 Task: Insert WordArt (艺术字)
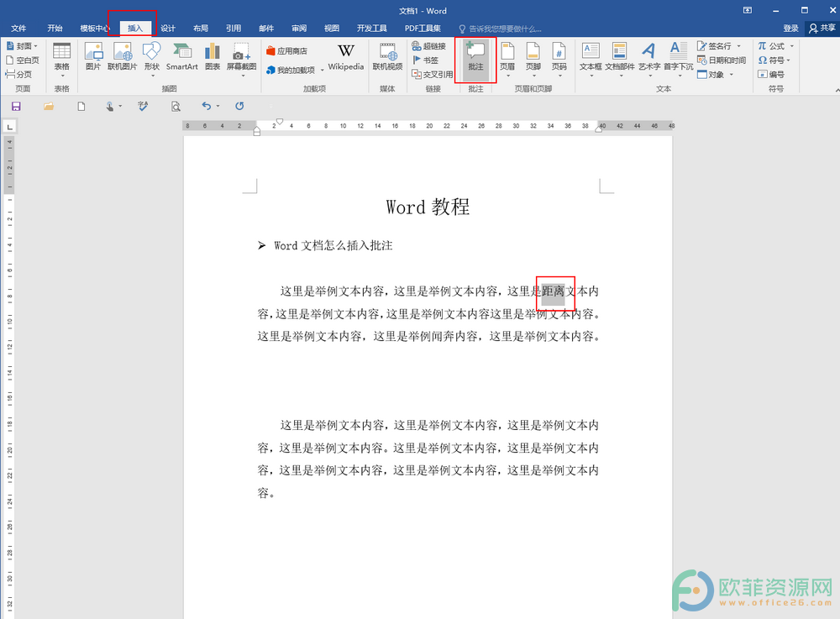coord(648,58)
